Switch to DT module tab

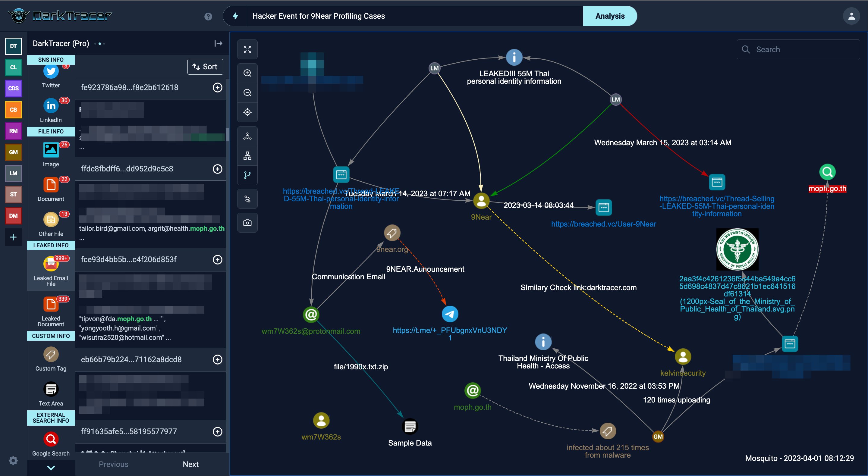(x=13, y=46)
